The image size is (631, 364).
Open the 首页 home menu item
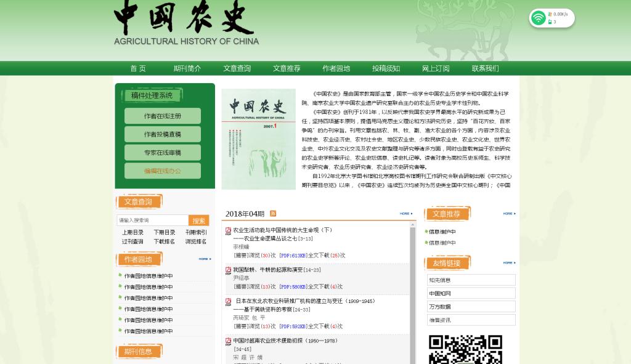137,68
